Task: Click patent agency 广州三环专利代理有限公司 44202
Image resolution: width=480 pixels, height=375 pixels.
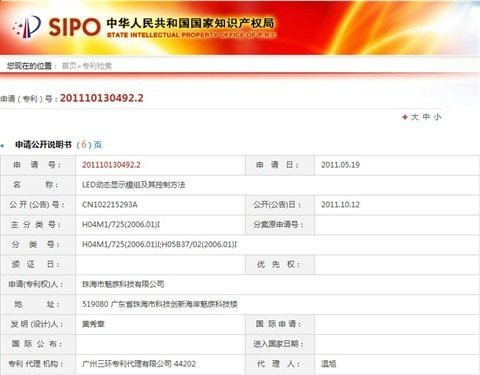Action: point(139,364)
